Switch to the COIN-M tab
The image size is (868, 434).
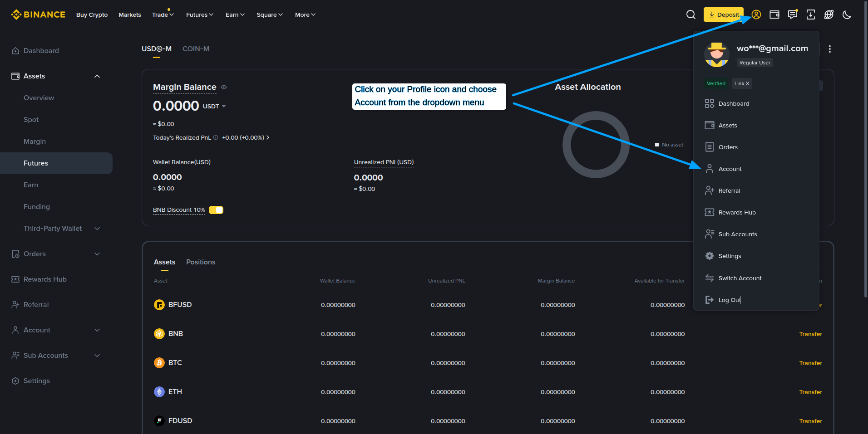tap(196, 49)
